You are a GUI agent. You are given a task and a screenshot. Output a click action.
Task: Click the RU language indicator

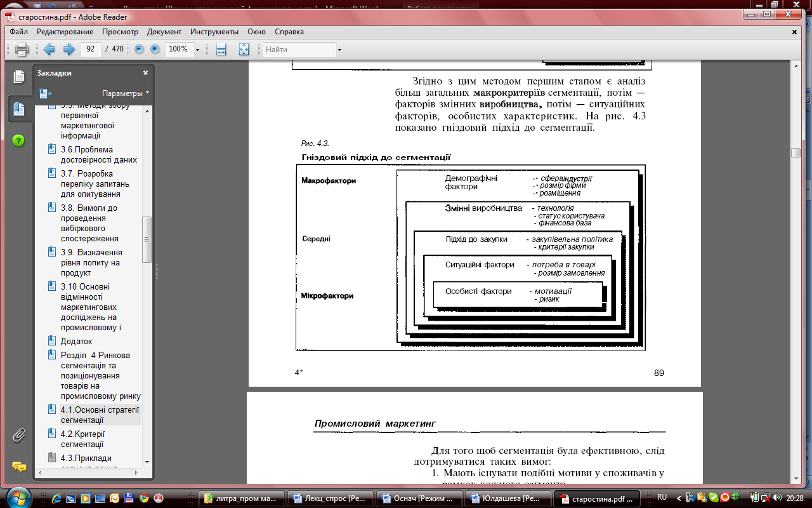[x=662, y=497]
